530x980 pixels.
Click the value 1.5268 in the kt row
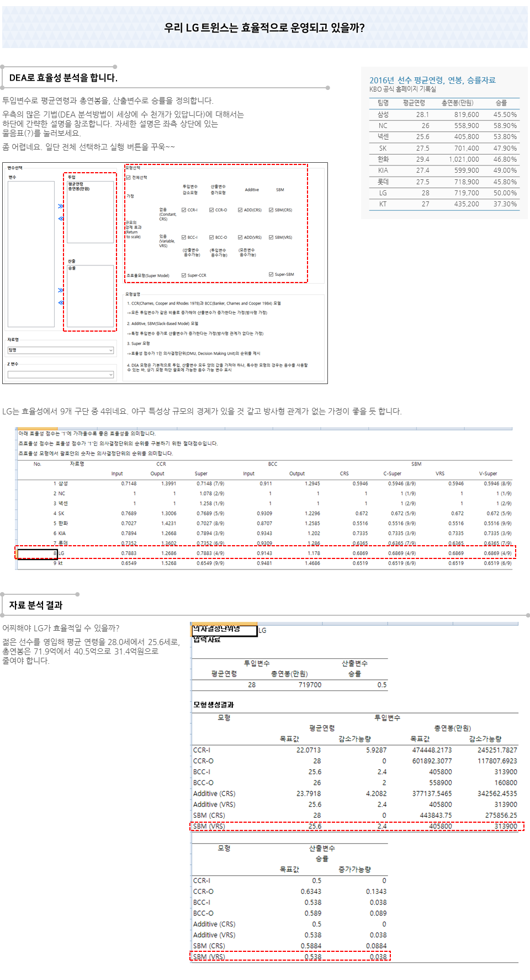click(x=169, y=563)
